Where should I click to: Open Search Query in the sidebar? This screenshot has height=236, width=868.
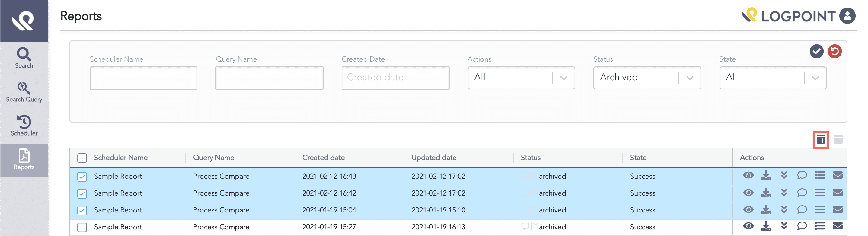[x=24, y=92]
